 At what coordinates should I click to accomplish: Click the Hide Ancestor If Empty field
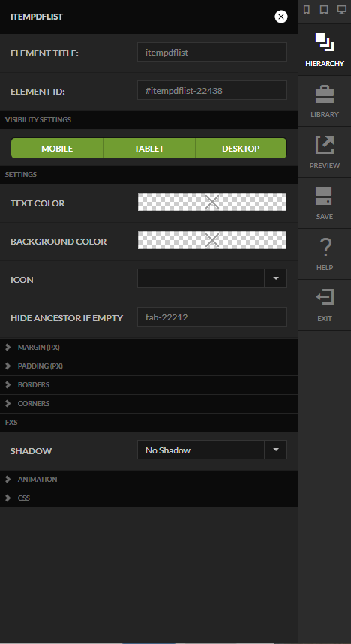212,317
